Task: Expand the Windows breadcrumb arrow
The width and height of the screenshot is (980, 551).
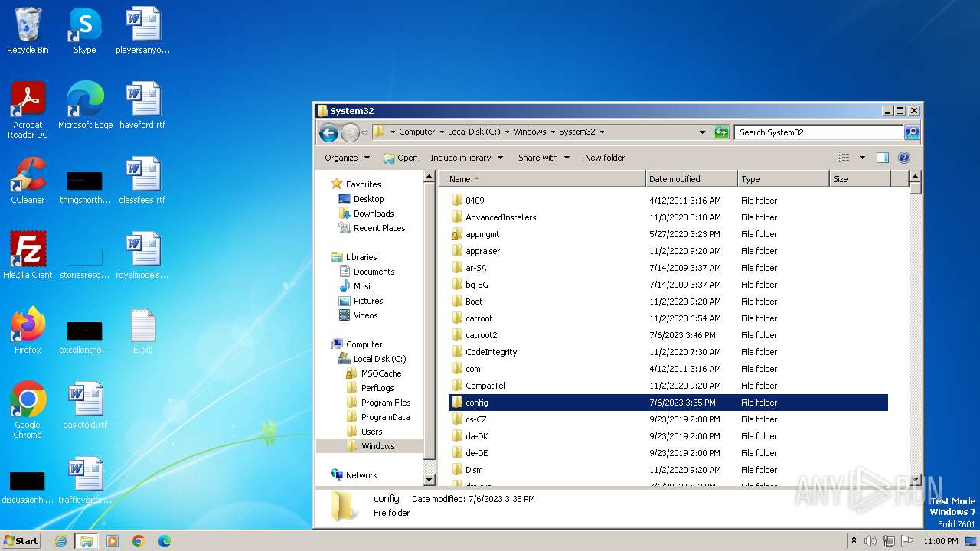Action: [553, 132]
